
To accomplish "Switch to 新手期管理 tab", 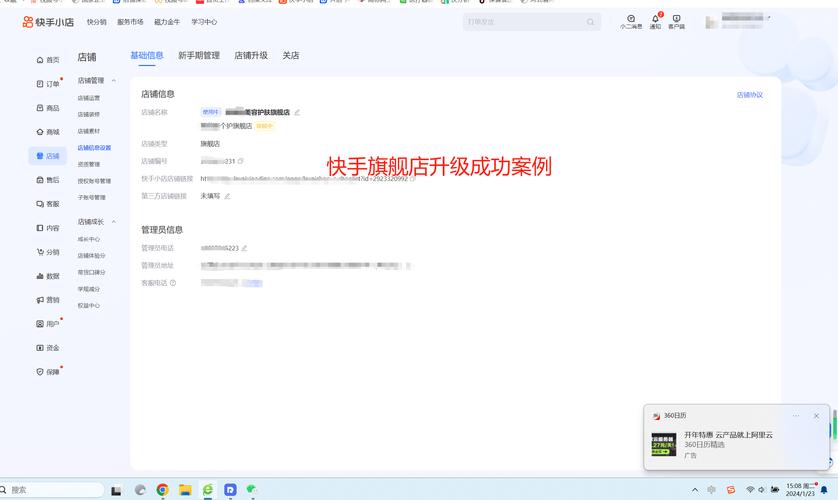I will pyautogui.click(x=199, y=56).
